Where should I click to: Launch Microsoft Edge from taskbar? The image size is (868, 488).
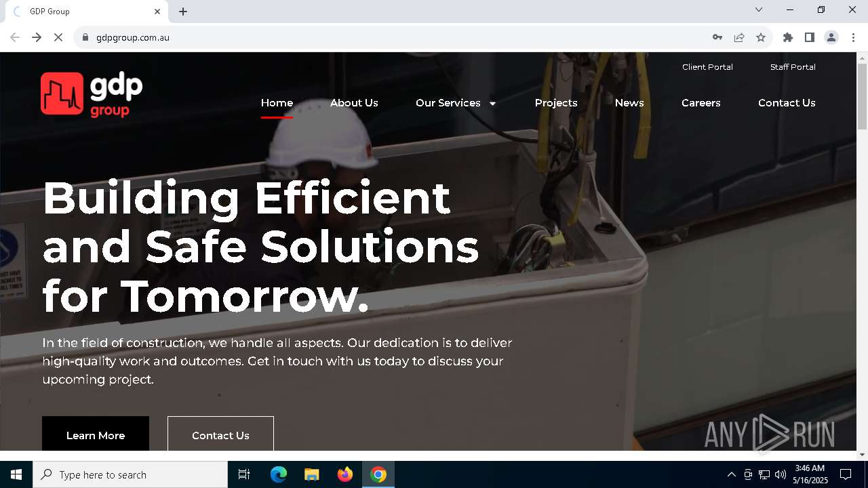pyautogui.click(x=279, y=474)
